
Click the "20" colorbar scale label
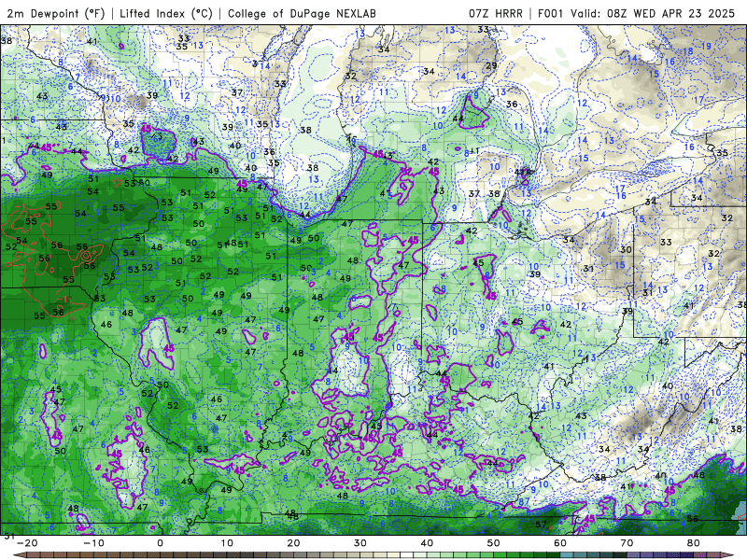pyautogui.click(x=293, y=543)
